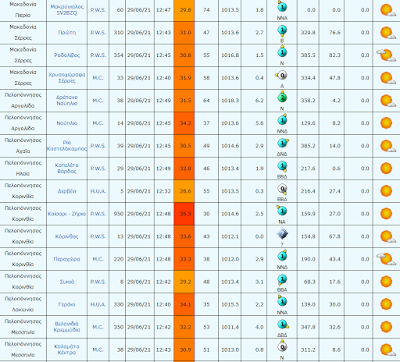The height and width of the screenshot is (362, 400).
Task: Click the elevation value 950
Action: [119, 214]
